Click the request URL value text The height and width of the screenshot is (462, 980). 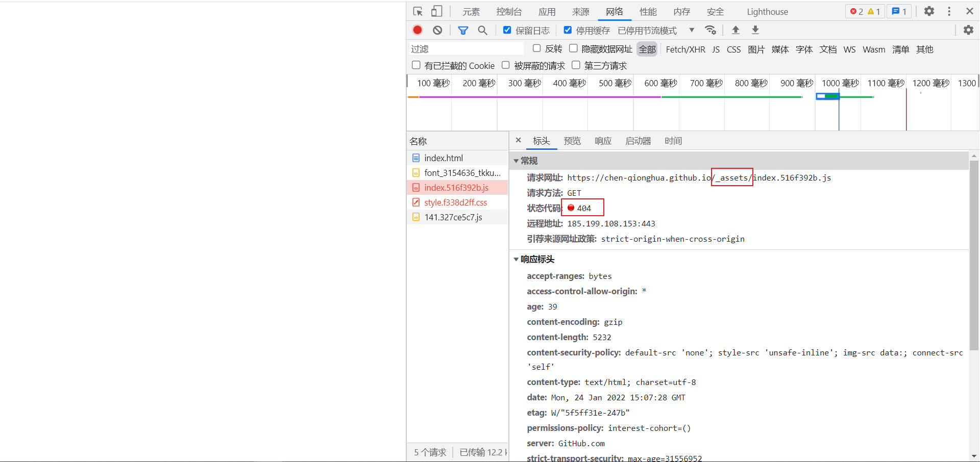click(x=699, y=177)
